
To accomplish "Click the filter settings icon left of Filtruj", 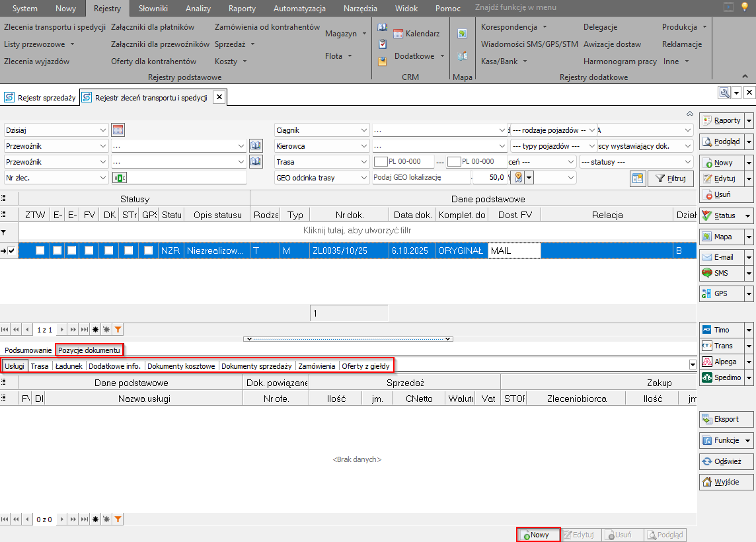I will point(637,178).
